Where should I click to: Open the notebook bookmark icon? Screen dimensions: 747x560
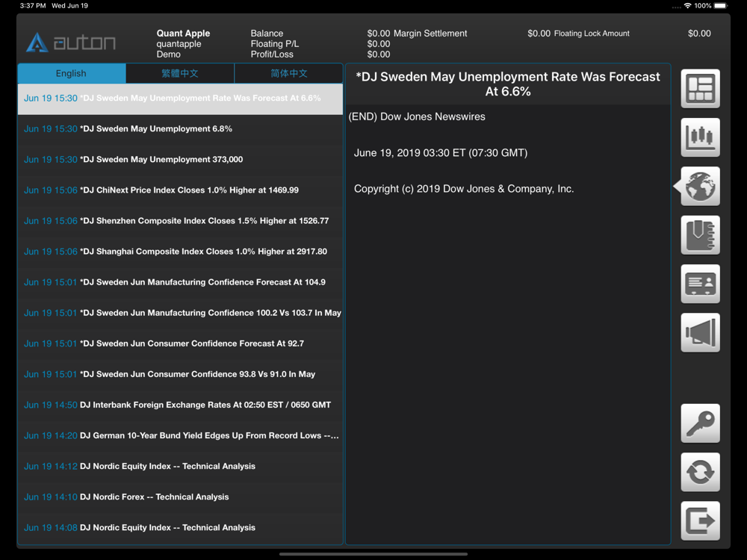tap(700, 235)
